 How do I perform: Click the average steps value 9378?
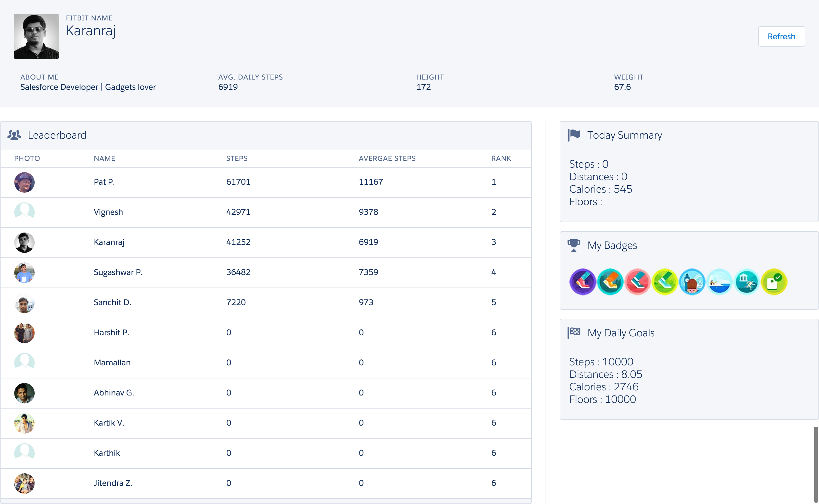368,212
